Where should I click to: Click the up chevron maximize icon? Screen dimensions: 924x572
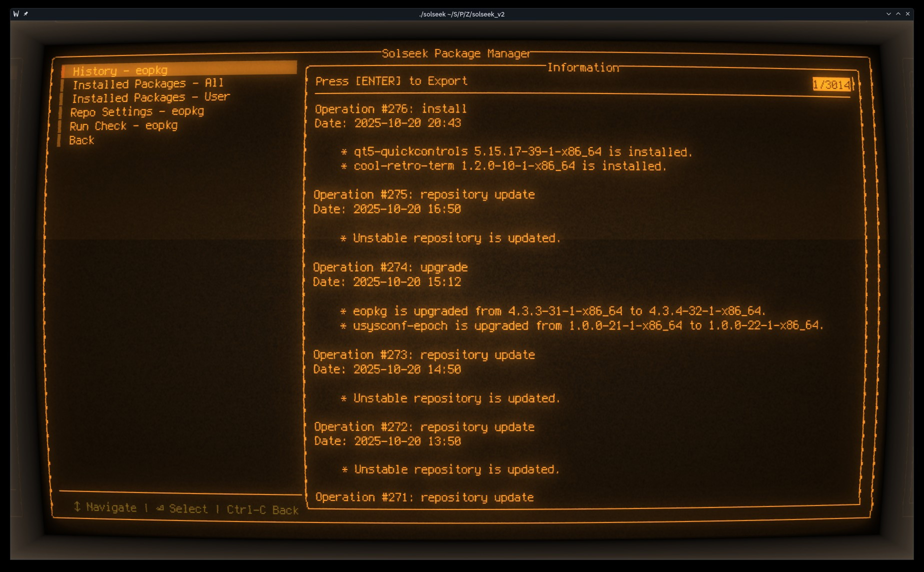[898, 14]
